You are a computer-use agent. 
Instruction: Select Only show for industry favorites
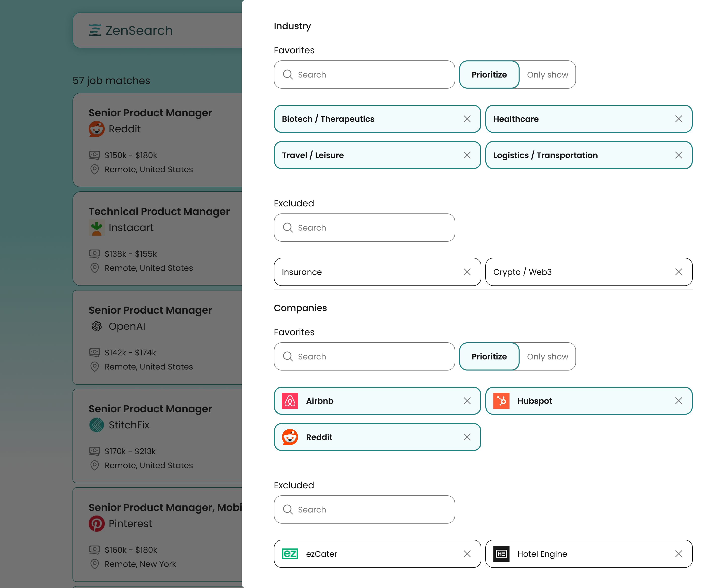[547, 75]
